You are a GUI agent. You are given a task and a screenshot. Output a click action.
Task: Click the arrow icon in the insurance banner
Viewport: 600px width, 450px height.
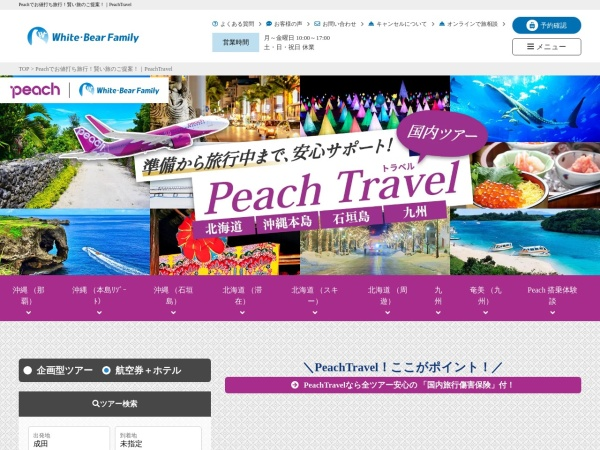[295, 385]
